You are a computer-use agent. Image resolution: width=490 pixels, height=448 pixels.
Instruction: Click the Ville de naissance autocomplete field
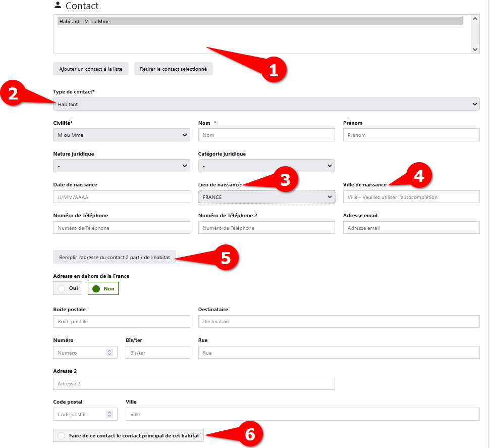coord(411,197)
